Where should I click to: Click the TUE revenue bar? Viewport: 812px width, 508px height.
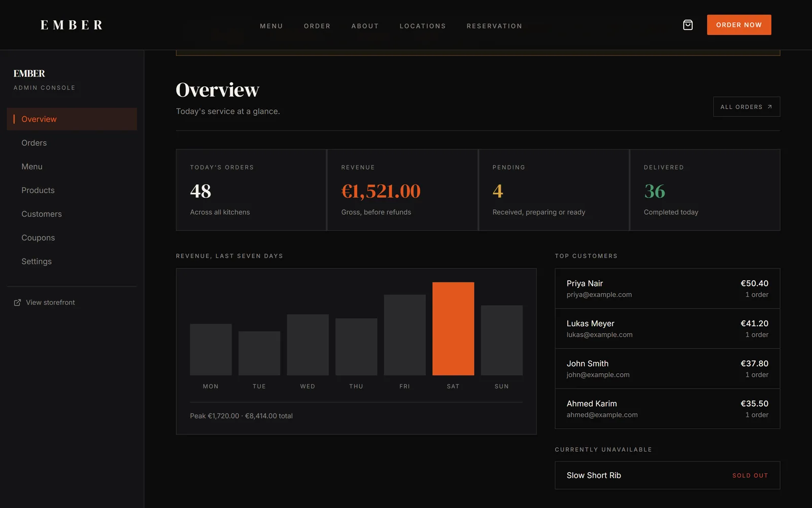pyautogui.click(x=259, y=353)
